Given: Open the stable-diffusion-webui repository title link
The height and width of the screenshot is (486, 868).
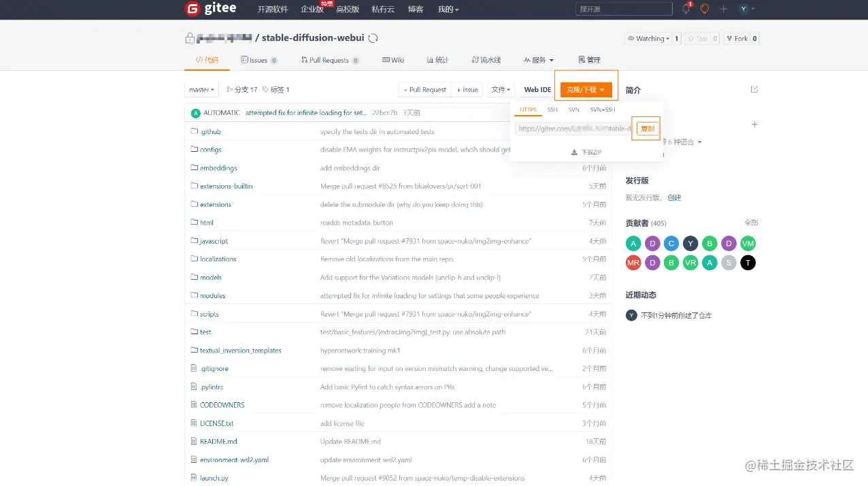Looking at the screenshot, I should pos(313,38).
